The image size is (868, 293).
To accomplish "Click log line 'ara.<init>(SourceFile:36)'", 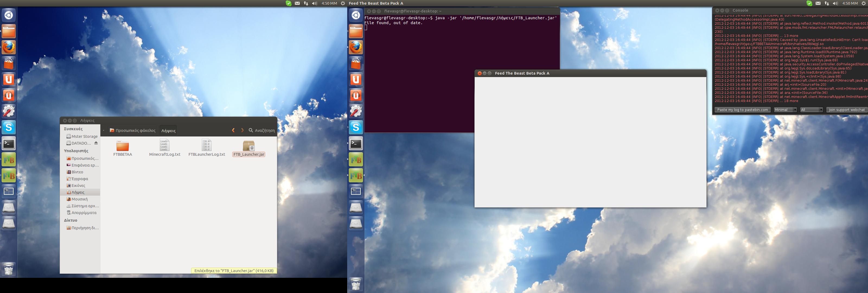I will coord(771,93).
